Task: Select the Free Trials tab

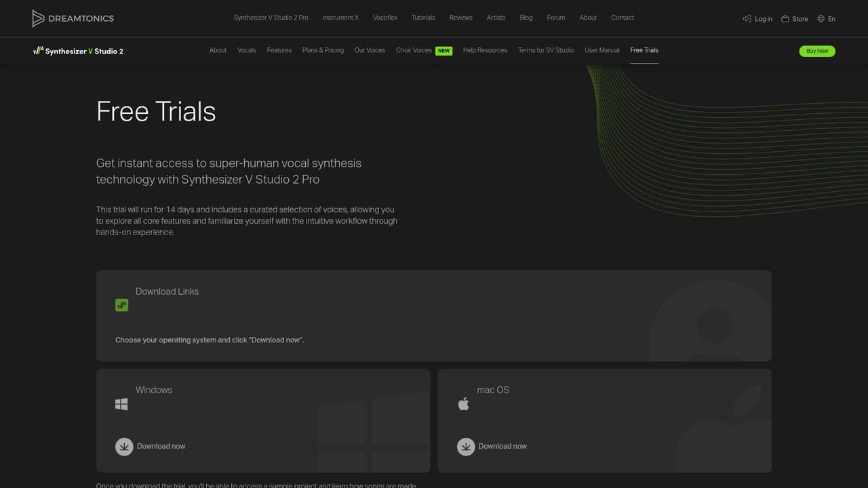Action: coord(644,50)
